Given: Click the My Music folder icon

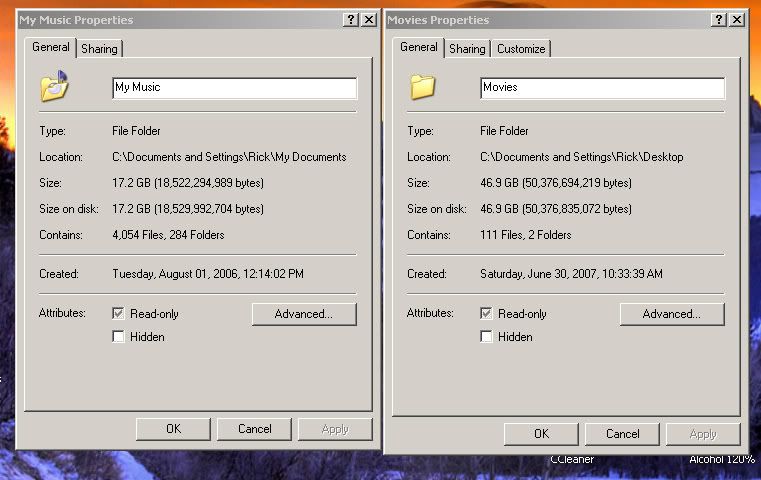Looking at the screenshot, I should (x=54, y=87).
